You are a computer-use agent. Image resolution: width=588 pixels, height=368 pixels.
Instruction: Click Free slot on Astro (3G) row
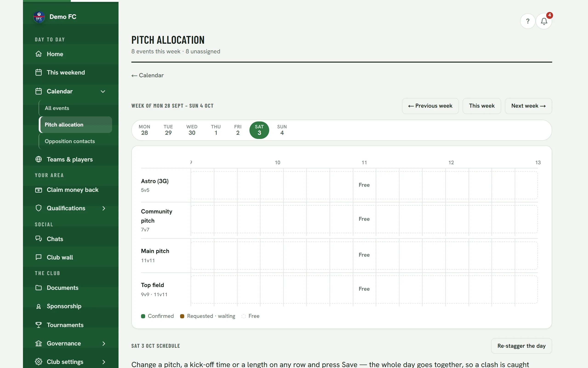364,185
